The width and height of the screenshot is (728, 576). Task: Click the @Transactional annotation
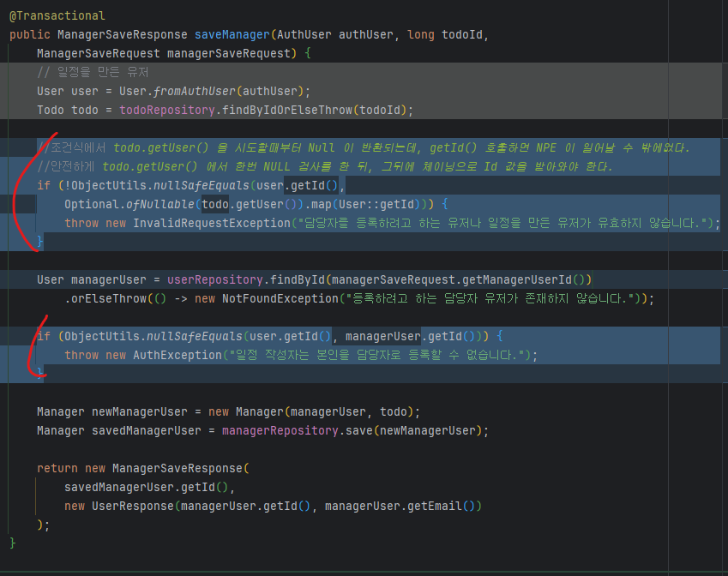pyautogui.click(x=57, y=15)
